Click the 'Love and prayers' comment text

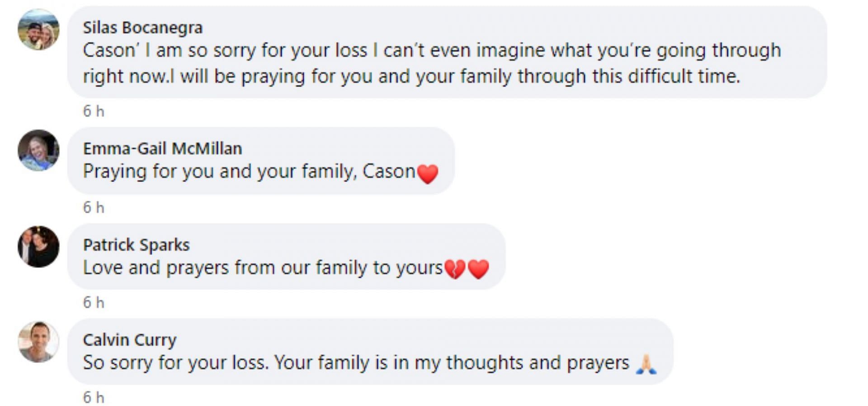pos(262,268)
